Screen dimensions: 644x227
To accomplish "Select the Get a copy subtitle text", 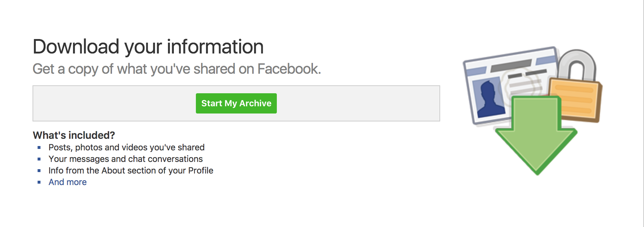I will (x=177, y=69).
